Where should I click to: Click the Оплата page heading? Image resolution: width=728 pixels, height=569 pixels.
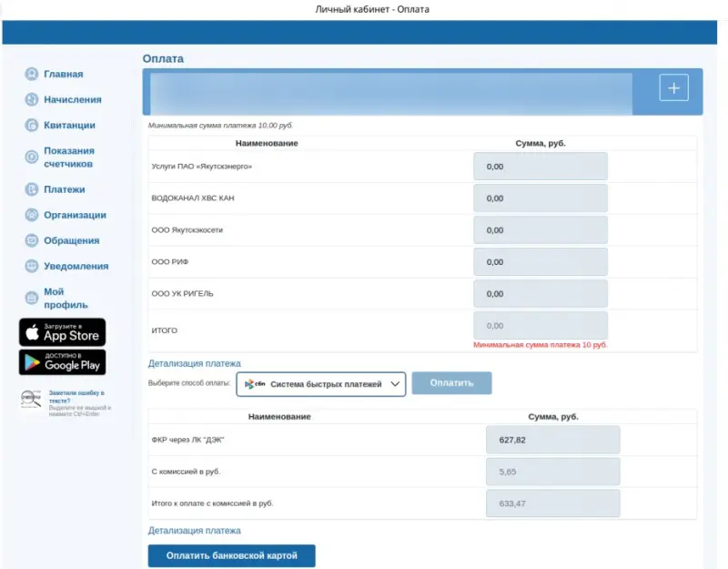[x=163, y=58]
